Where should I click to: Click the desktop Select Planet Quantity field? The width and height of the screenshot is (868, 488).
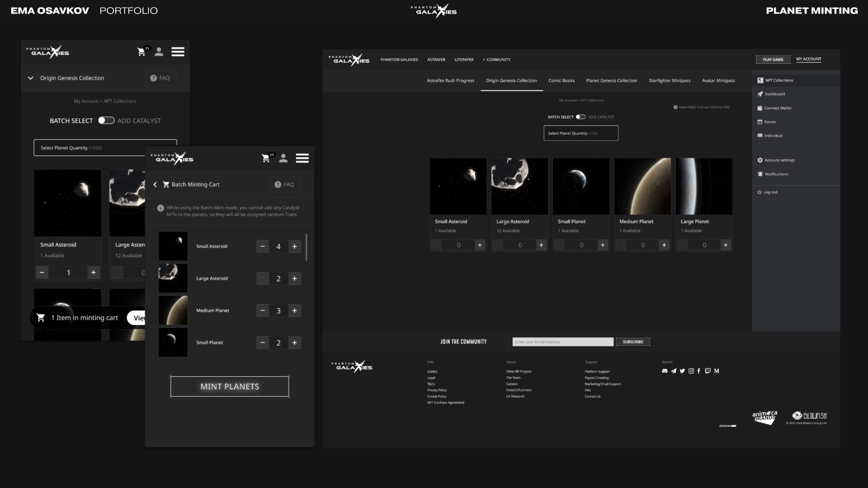(581, 133)
